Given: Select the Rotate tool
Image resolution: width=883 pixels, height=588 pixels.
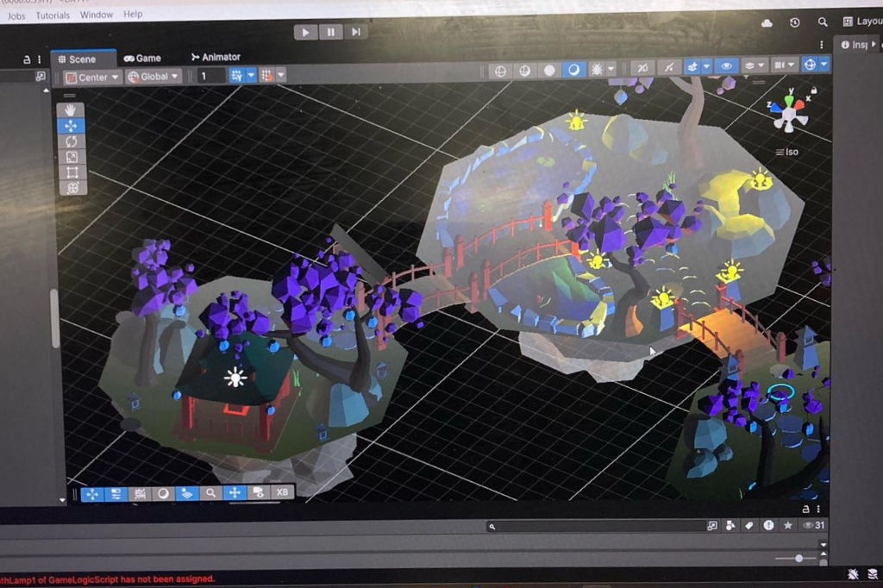Looking at the screenshot, I should 72,141.
